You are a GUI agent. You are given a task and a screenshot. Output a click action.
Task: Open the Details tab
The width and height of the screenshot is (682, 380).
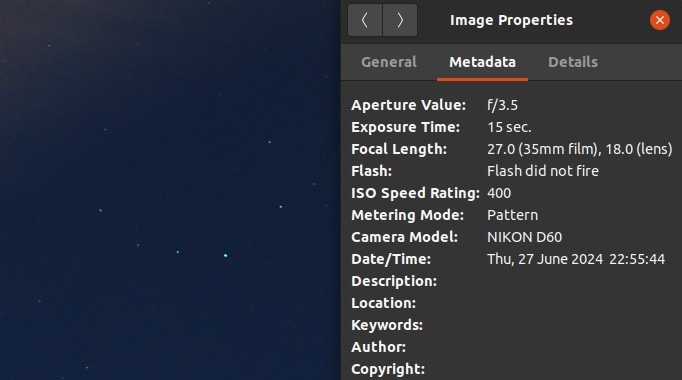[x=573, y=62]
